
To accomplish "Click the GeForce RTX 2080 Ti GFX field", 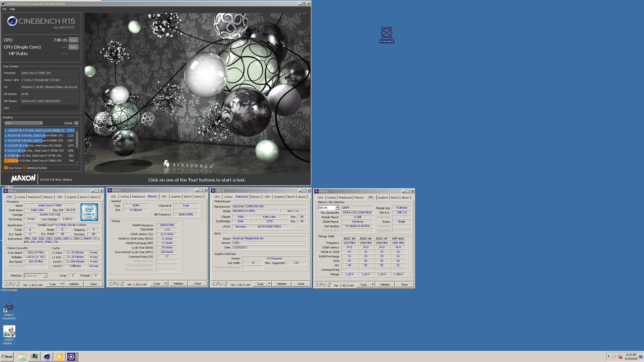I will pyautogui.click(x=49, y=101).
